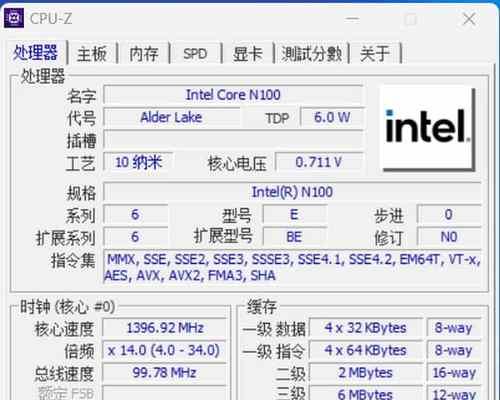Click the 步进 value 0

click(449, 214)
